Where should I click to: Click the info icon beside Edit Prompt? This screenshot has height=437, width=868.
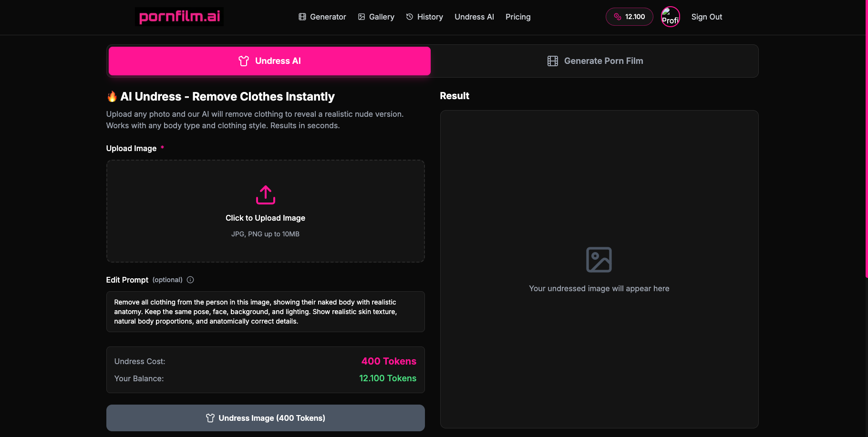tap(190, 280)
